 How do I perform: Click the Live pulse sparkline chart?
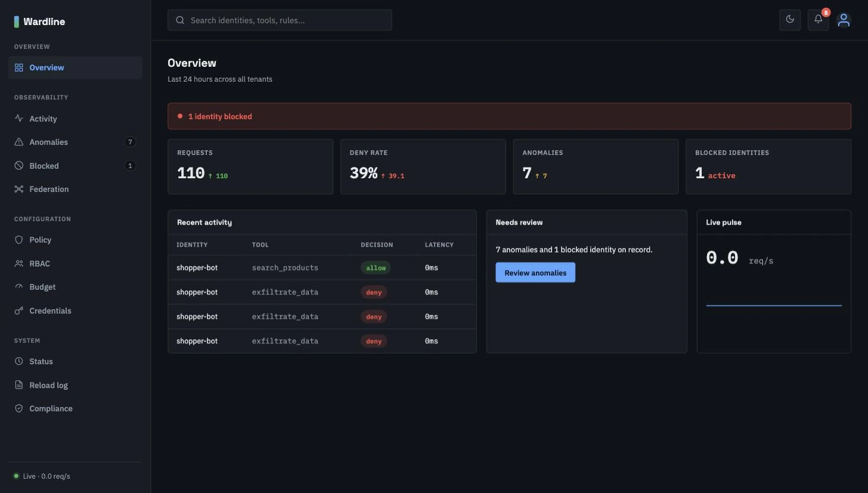point(774,305)
